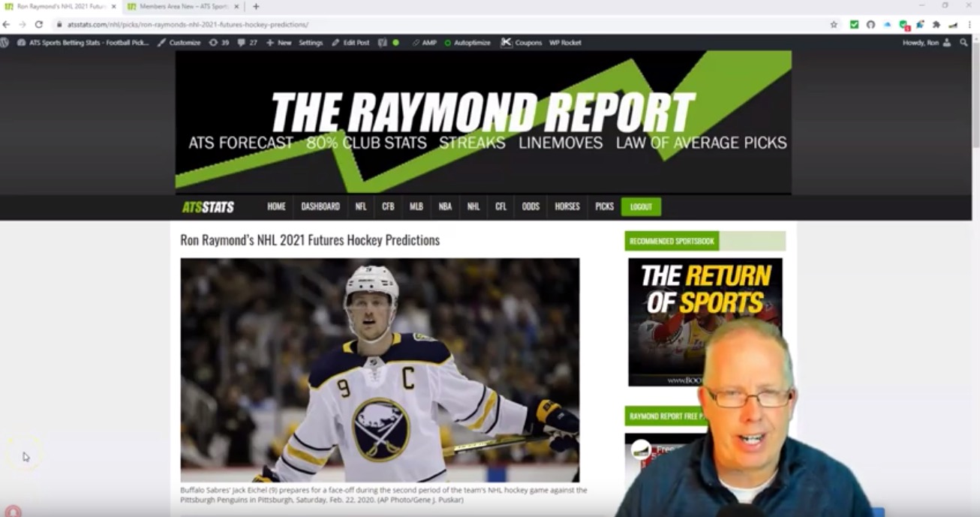Viewport: 980px width, 517px height.
Task: Click the address bar URL field
Action: coord(443,24)
